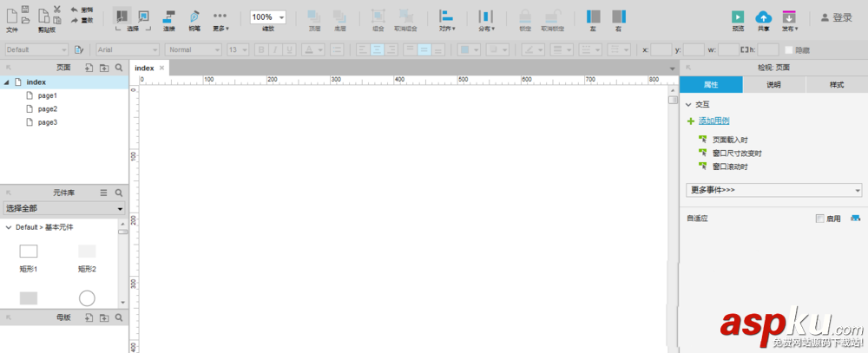Image resolution: width=868 pixels, height=353 pixels.
Task: Click the Preview (预览) play icon
Action: (738, 16)
